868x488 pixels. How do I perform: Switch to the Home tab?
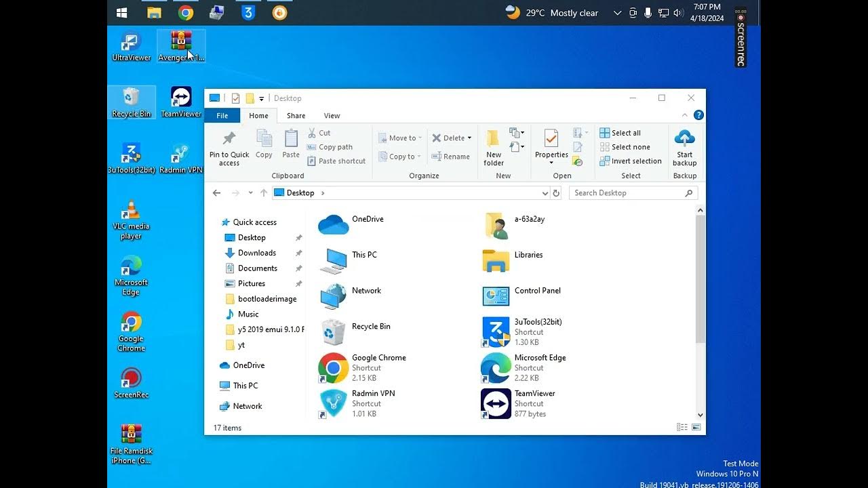258,116
